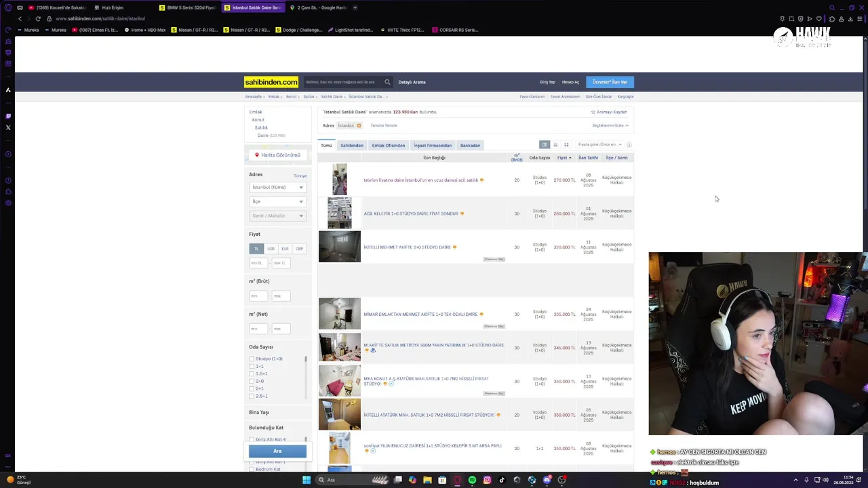Sort by the Fiyat column header
The image size is (868, 488).
tap(564, 158)
